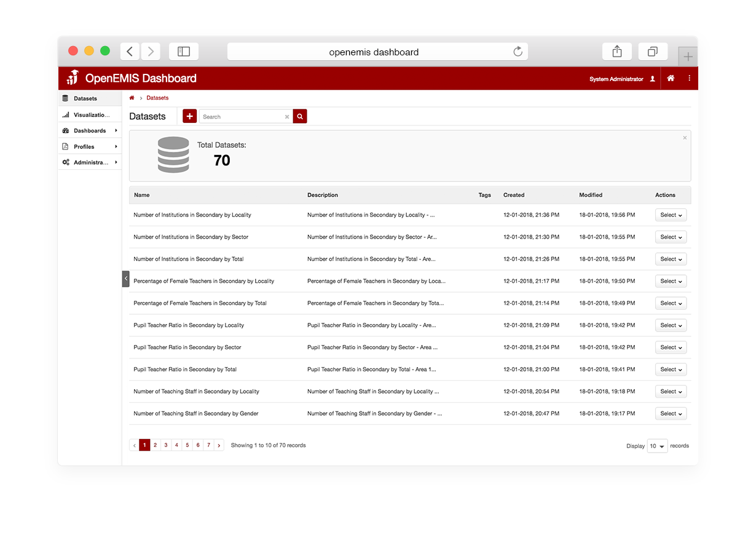Go to page 3 of results
This screenshot has height=551, width=756.
166,445
